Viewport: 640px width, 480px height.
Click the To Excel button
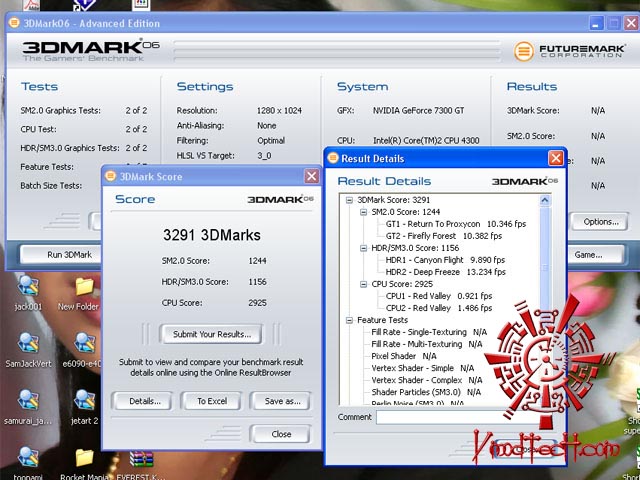click(x=212, y=401)
